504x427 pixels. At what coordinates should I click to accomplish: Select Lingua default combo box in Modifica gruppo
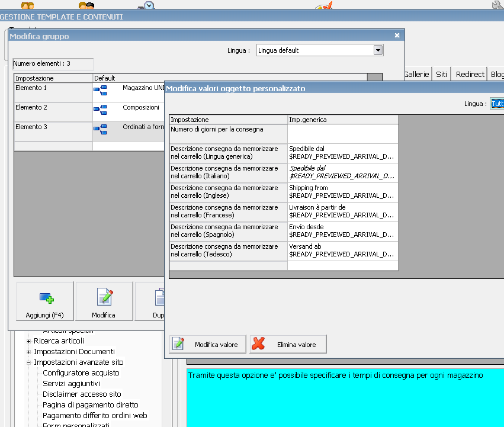click(320, 50)
